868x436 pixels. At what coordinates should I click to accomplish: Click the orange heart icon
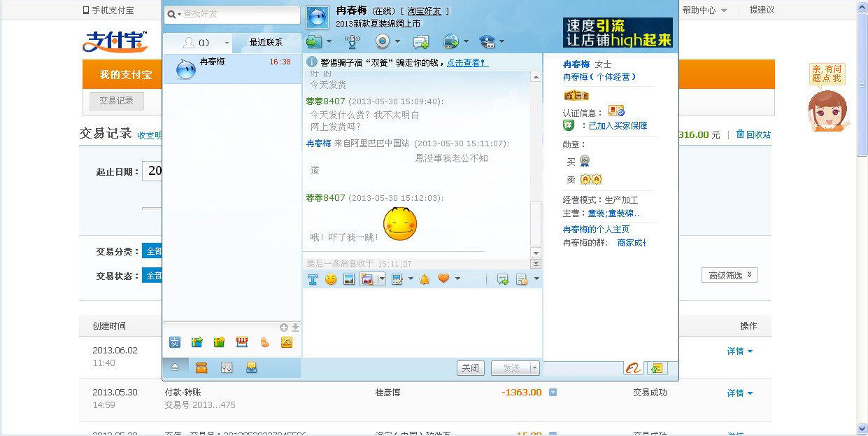tap(443, 279)
